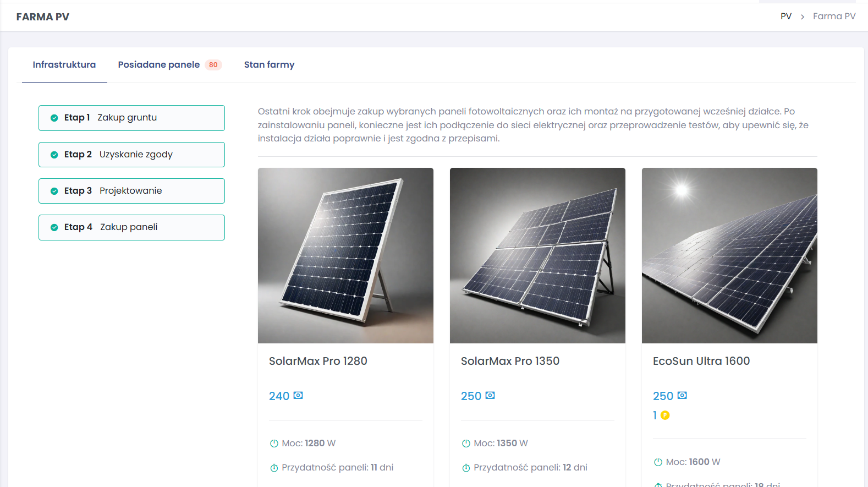
Task: Click the power icon beside Moc: 1280 W
Action: pyautogui.click(x=274, y=444)
